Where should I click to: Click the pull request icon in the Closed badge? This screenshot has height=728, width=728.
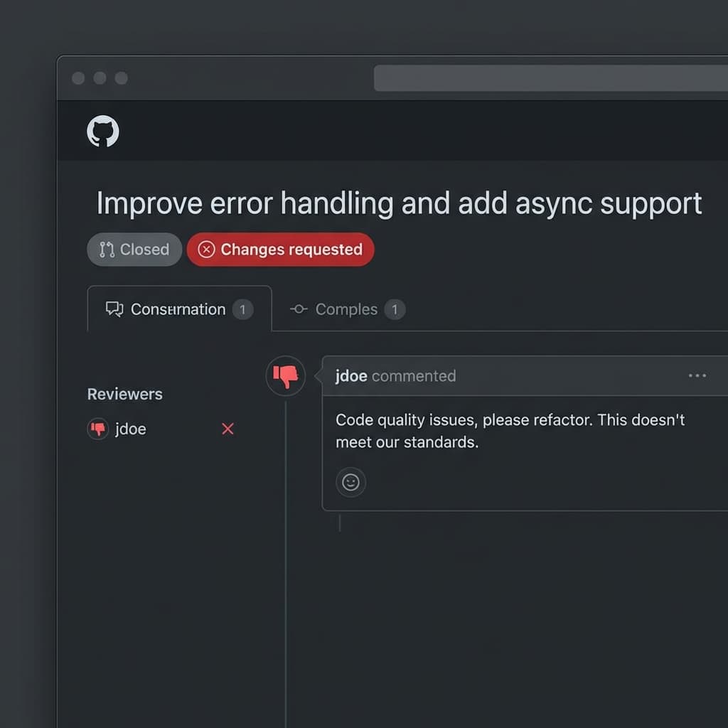(x=108, y=249)
